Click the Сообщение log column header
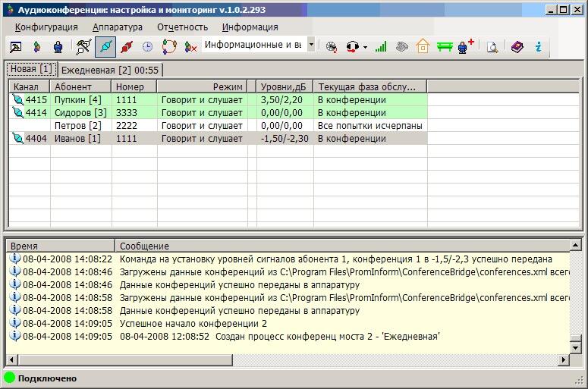Image resolution: width=588 pixels, height=389 pixels. [342, 246]
